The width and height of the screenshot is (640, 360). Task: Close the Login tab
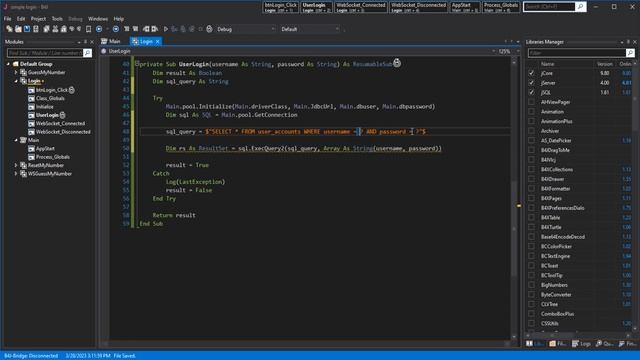158,42
